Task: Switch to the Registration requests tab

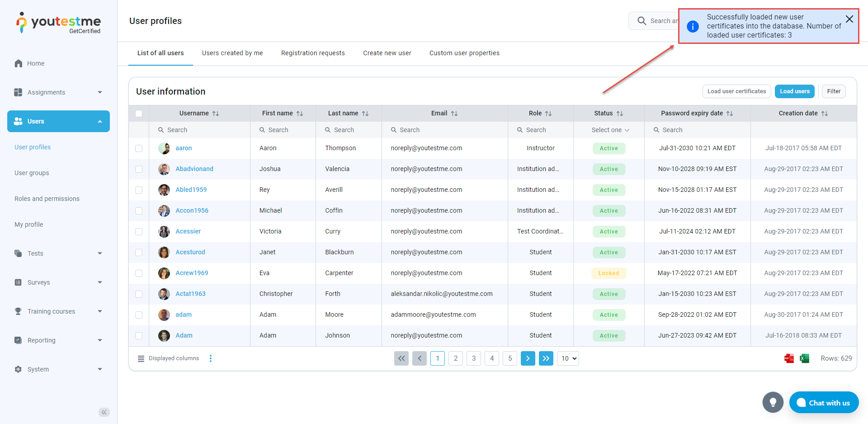Action: point(313,53)
